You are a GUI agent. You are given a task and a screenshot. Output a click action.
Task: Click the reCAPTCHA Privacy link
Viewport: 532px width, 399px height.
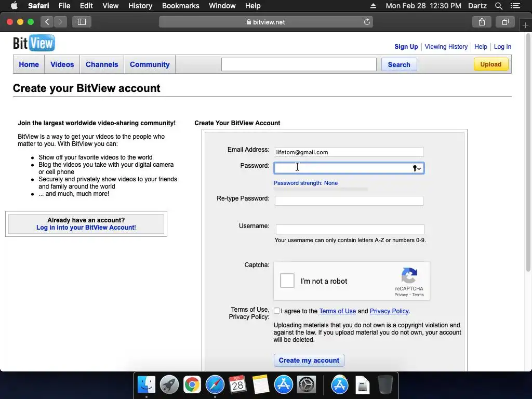pyautogui.click(x=401, y=295)
